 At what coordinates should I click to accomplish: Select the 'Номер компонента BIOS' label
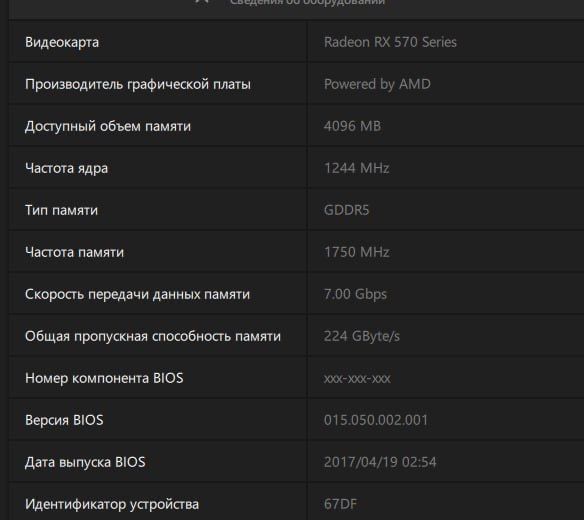[x=104, y=378]
